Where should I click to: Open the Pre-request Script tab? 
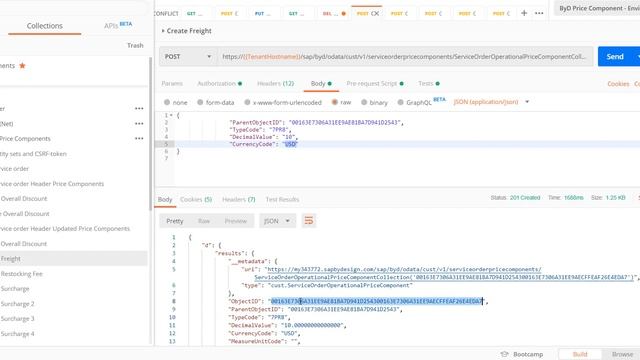(375, 84)
